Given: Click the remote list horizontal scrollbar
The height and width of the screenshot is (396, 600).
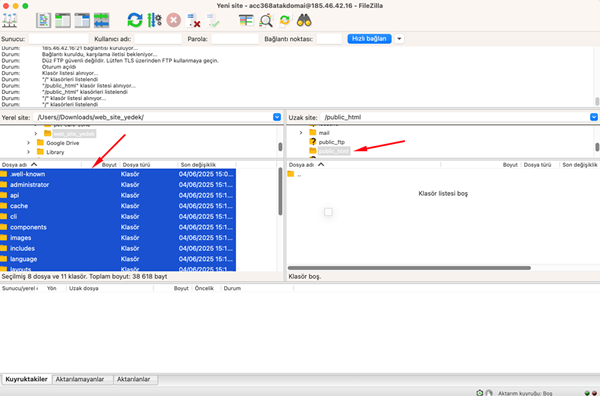Looking at the screenshot, I should pyautogui.click(x=409, y=268).
